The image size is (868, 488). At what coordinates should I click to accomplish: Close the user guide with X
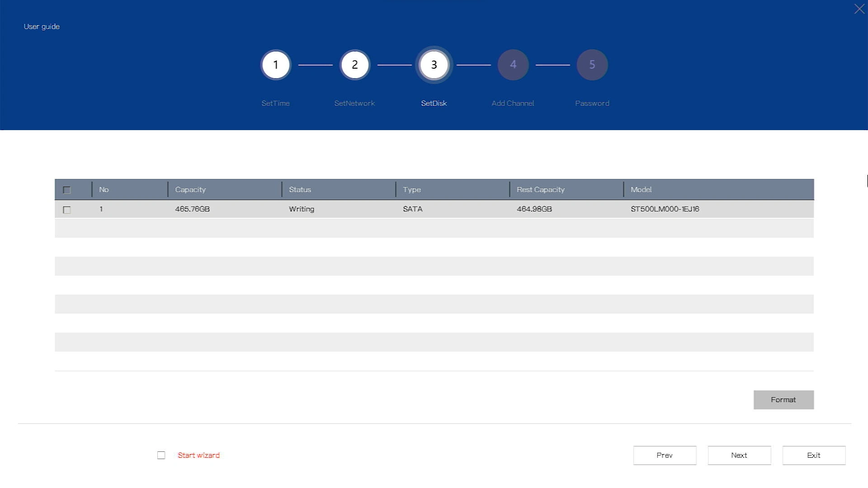pyautogui.click(x=859, y=9)
